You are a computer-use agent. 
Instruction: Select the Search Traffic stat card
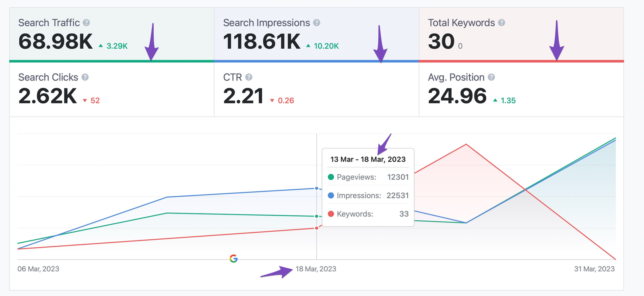coord(111,35)
